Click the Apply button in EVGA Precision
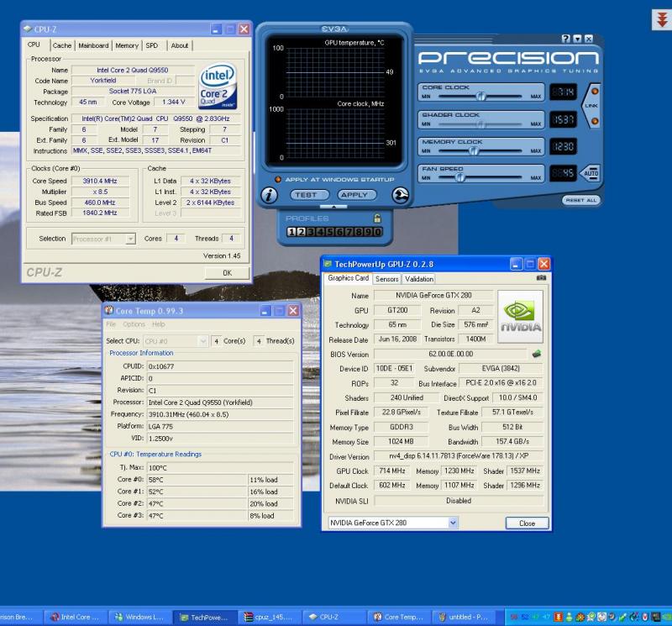 pos(357,195)
